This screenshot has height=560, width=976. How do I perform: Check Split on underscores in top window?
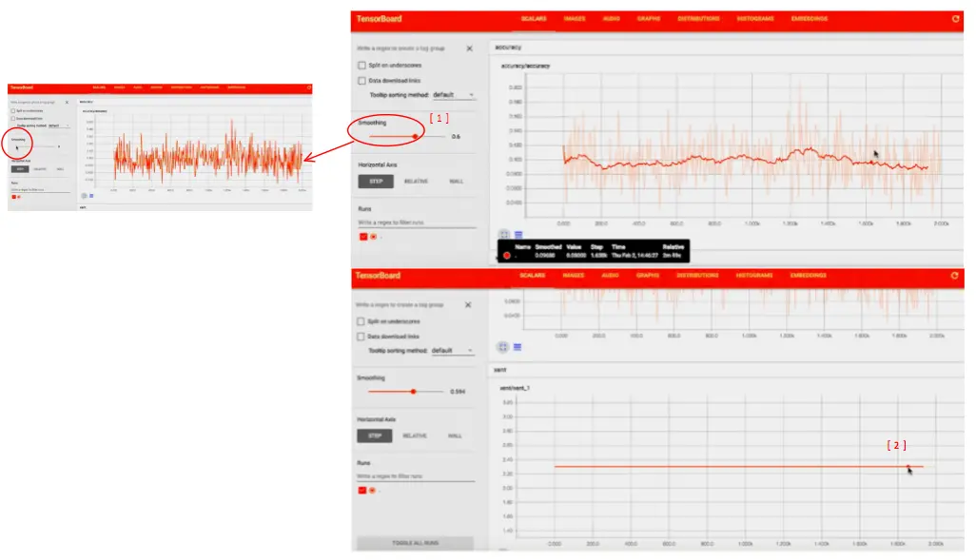tap(361, 65)
